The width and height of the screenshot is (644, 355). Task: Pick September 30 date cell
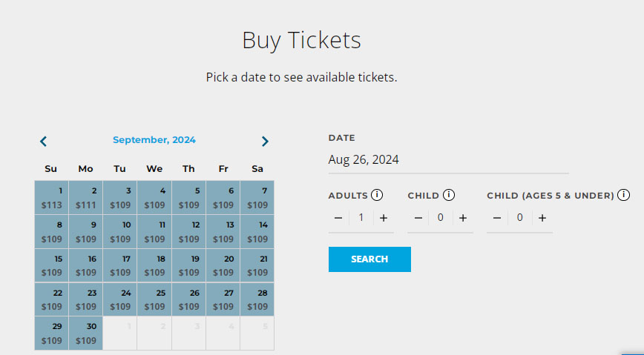tap(86, 334)
